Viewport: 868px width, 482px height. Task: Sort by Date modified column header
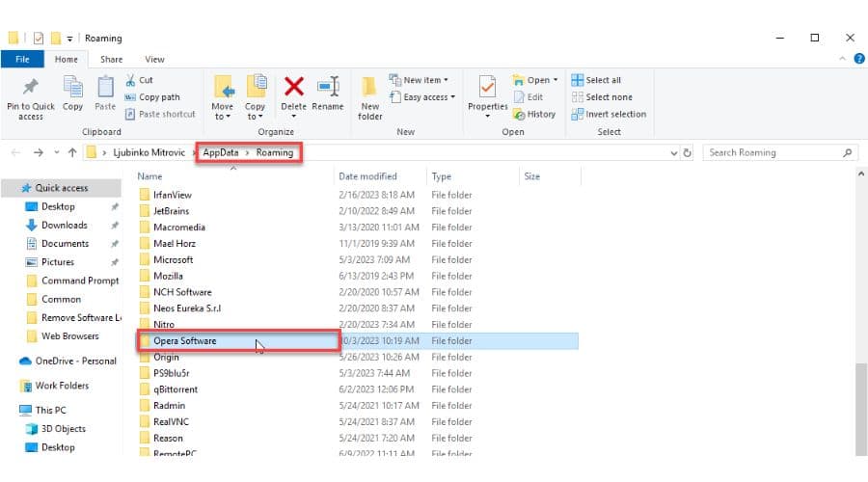coord(367,176)
